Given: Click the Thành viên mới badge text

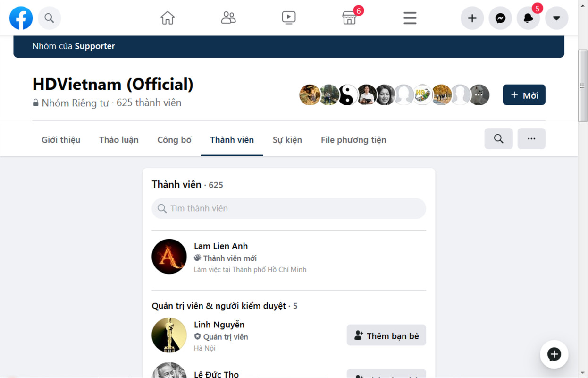Looking at the screenshot, I should click(x=230, y=258).
